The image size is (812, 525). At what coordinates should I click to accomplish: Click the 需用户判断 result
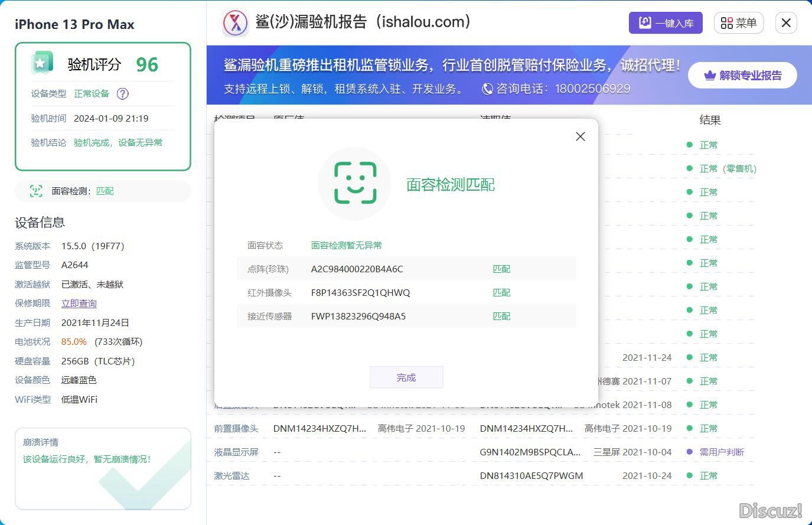(x=722, y=452)
